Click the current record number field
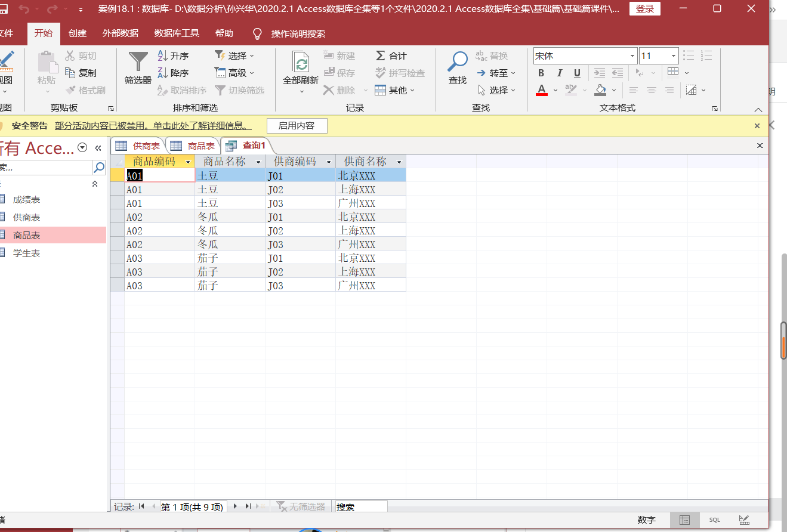Image resolution: width=787 pixels, height=532 pixels. pyautogui.click(x=192, y=507)
